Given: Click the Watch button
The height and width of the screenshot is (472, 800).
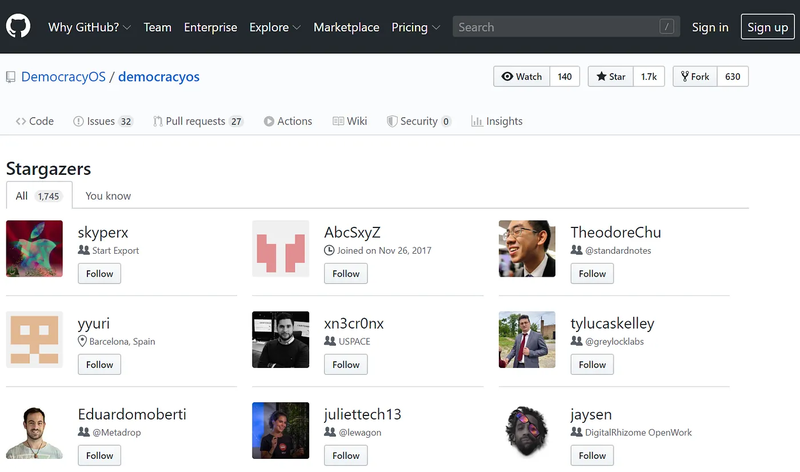Looking at the screenshot, I should [x=521, y=77].
